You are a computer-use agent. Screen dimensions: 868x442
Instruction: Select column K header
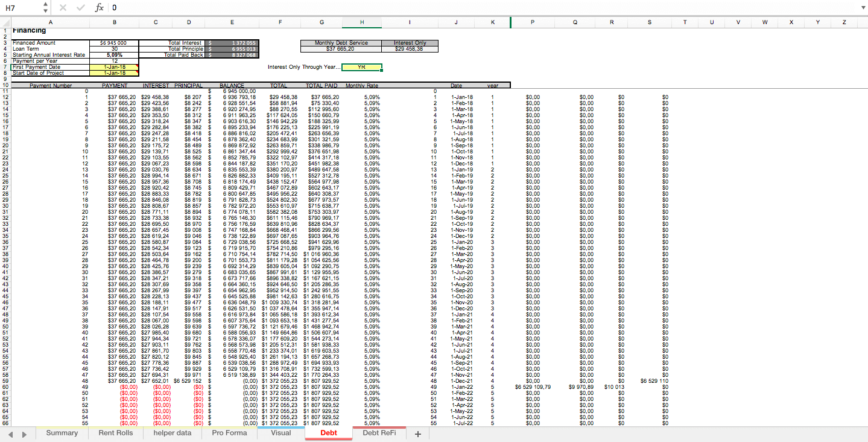click(x=493, y=22)
